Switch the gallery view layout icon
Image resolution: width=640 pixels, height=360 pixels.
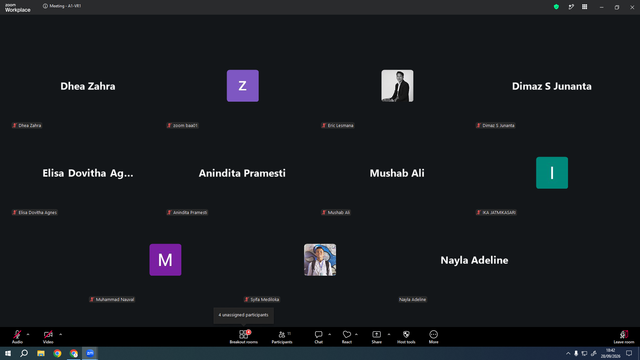click(x=584, y=7)
